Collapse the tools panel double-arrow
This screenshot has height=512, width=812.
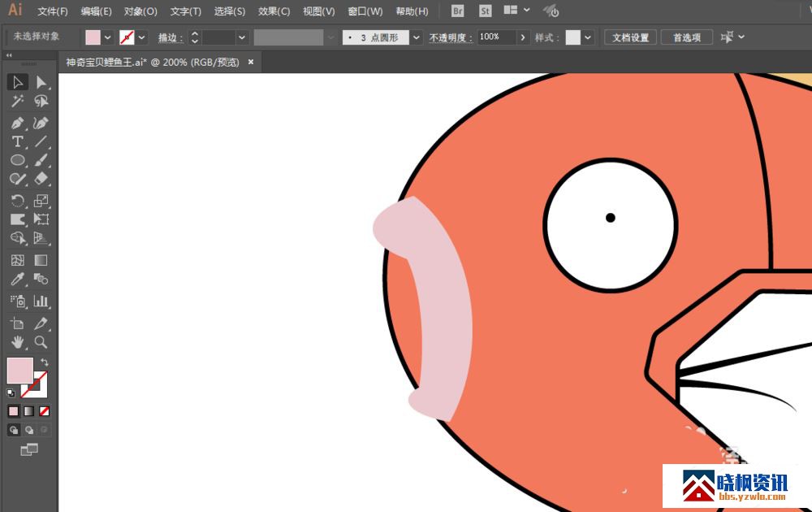(9, 55)
